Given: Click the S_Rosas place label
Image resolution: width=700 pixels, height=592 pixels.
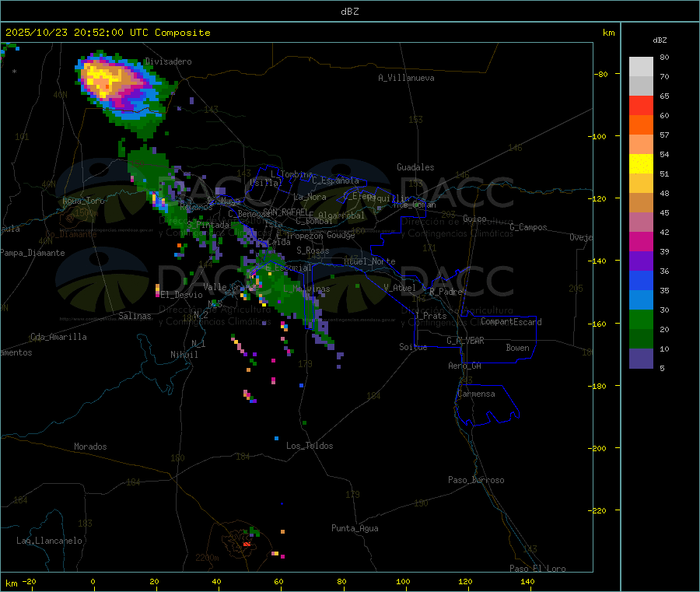Looking at the screenshot, I should tap(313, 250).
